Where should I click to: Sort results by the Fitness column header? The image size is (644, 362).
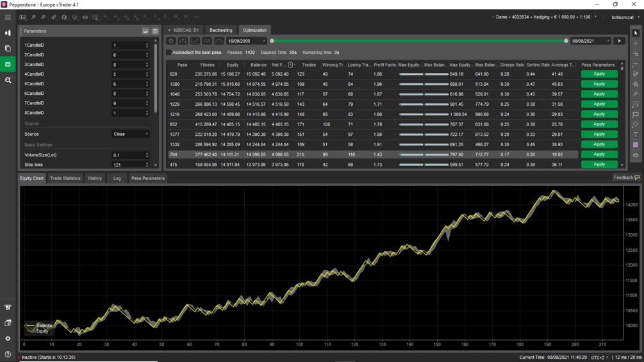[207, 65]
